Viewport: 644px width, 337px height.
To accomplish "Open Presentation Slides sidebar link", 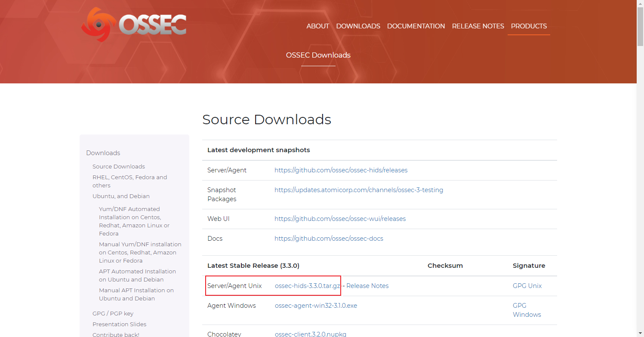I will pos(120,324).
